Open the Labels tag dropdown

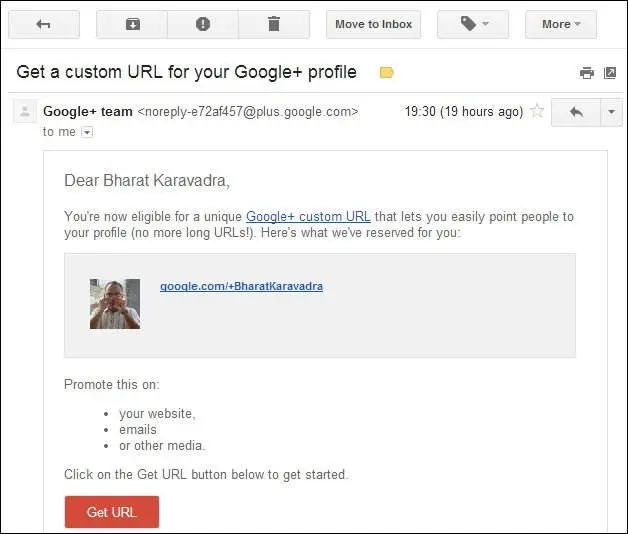tap(473, 24)
